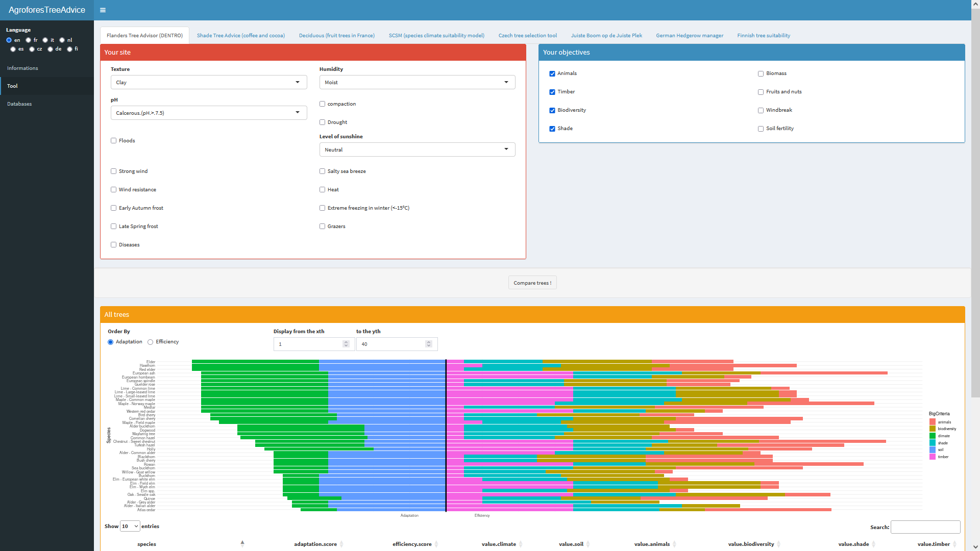Sort table by species column arrow
The height and width of the screenshot is (551, 980).
tap(242, 544)
